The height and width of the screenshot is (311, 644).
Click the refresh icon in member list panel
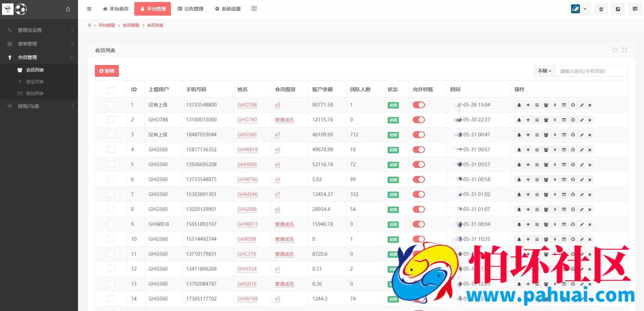click(x=614, y=50)
